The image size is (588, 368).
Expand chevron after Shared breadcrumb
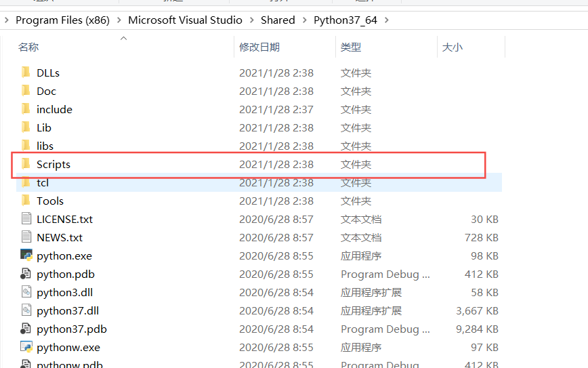[x=304, y=20]
